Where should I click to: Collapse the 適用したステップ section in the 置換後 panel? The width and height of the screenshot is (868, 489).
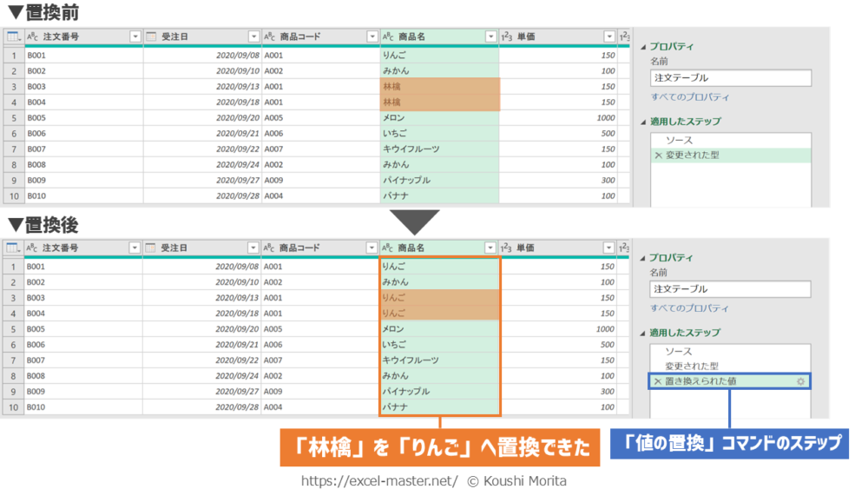coord(643,333)
